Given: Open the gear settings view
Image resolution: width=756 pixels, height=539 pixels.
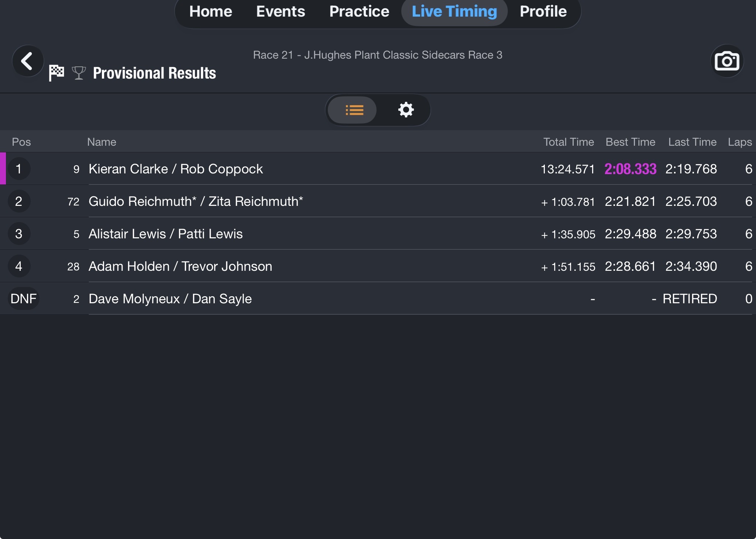Looking at the screenshot, I should 406,110.
